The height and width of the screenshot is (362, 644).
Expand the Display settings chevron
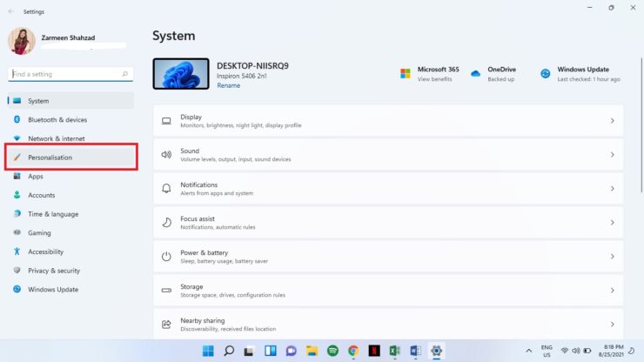pyautogui.click(x=612, y=121)
